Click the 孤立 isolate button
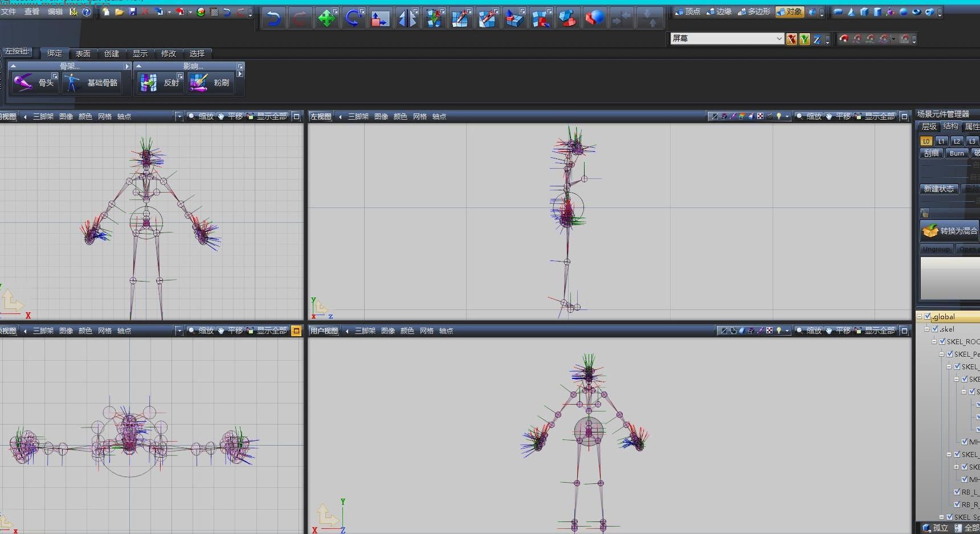The width and height of the screenshot is (980, 534). click(x=935, y=528)
